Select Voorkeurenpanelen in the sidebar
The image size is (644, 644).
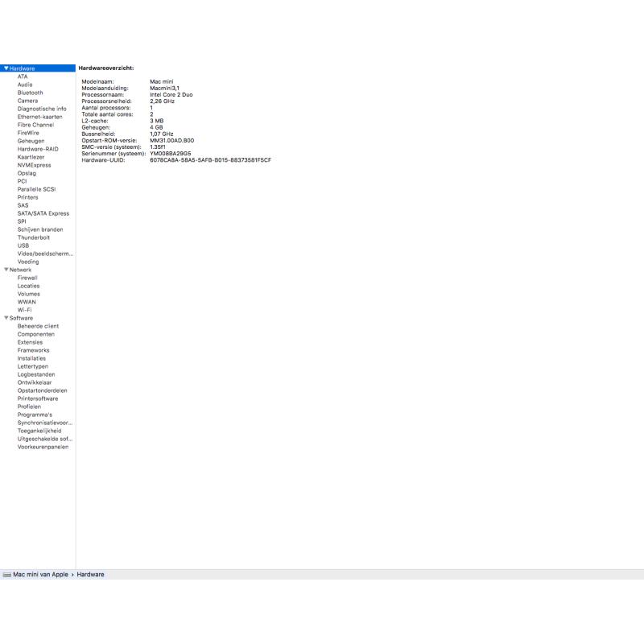[x=43, y=447]
